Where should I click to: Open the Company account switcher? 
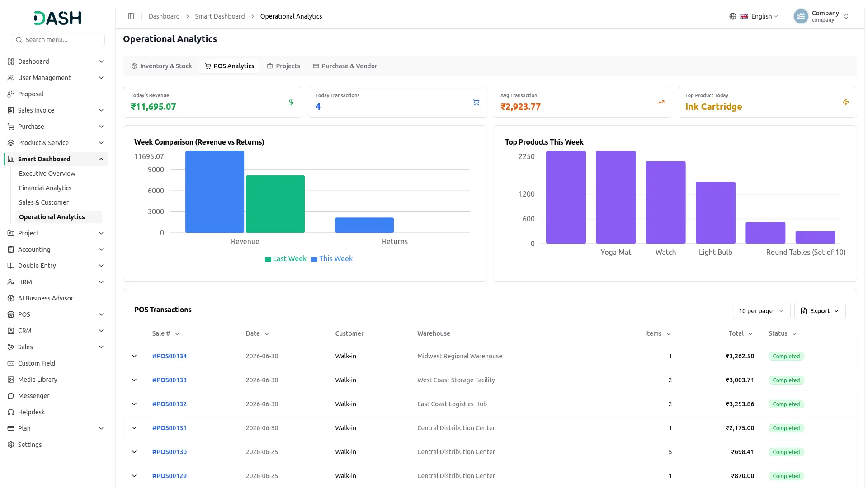(x=822, y=16)
